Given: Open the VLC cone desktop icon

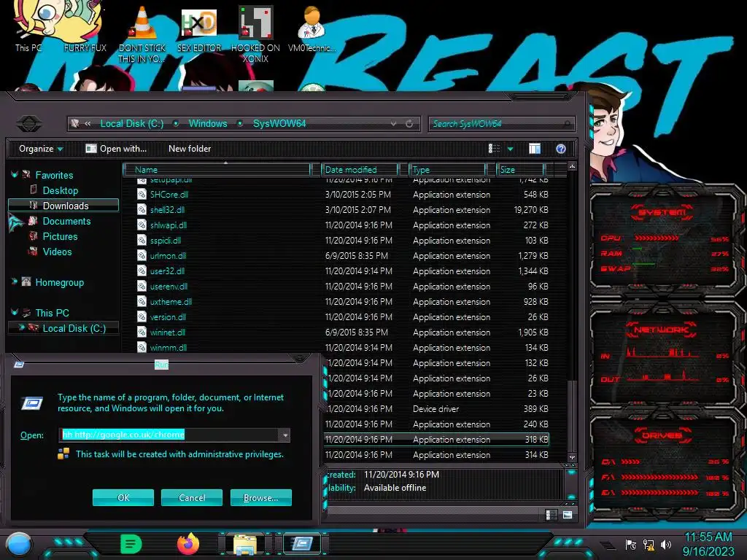Looking at the screenshot, I should click(x=142, y=34).
